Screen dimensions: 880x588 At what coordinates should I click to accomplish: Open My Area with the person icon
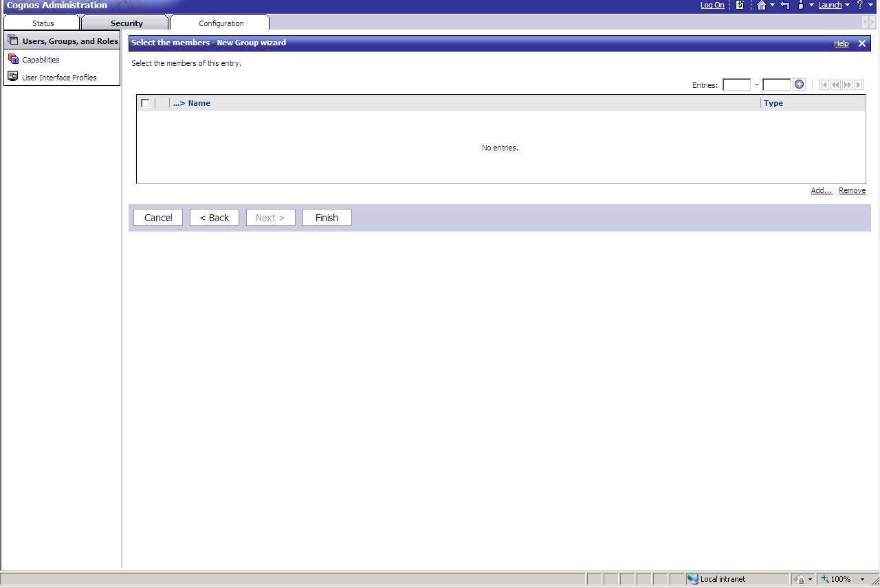coord(800,5)
